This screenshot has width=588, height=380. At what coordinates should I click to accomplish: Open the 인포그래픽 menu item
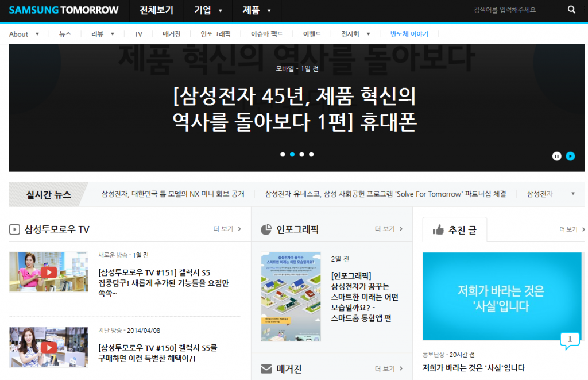216,34
